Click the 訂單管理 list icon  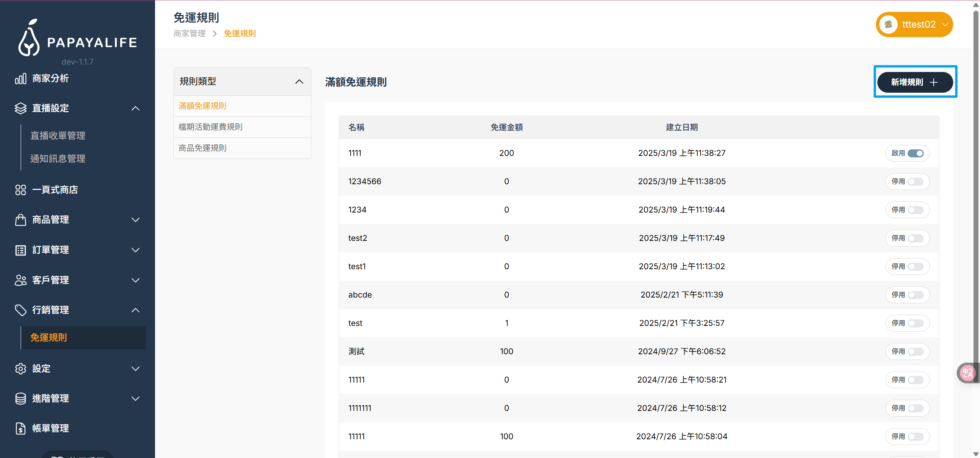click(x=21, y=250)
